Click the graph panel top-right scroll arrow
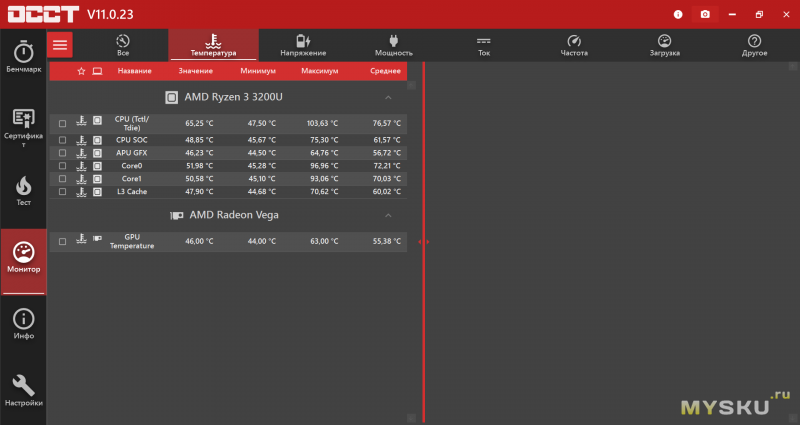This screenshot has width=800, height=425. [792, 66]
